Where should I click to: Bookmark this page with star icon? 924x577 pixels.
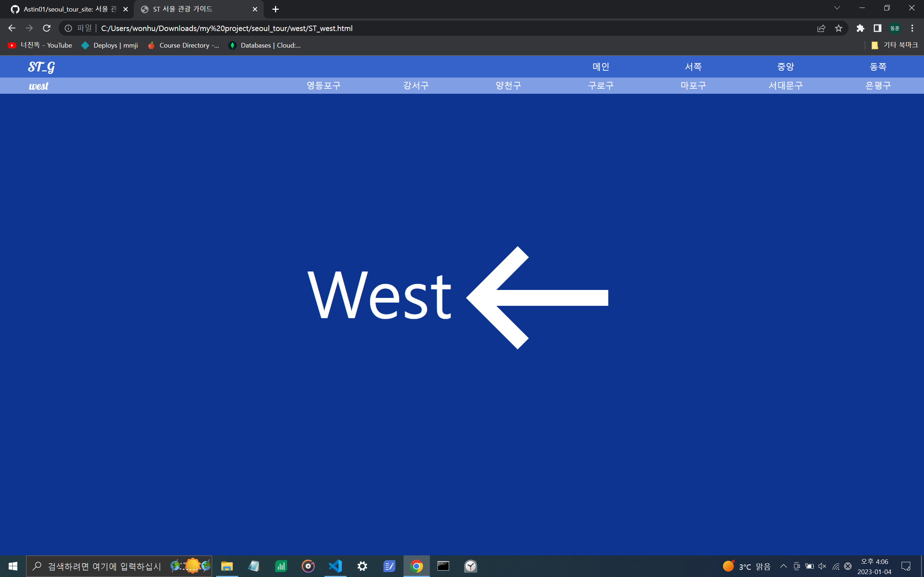pyautogui.click(x=838, y=28)
